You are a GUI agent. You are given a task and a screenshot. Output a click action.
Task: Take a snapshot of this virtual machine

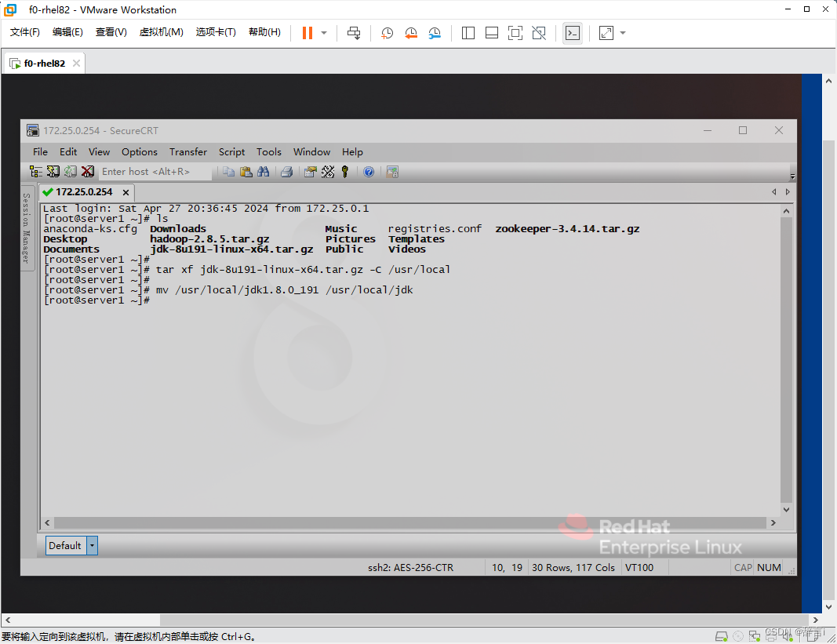coord(387,33)
